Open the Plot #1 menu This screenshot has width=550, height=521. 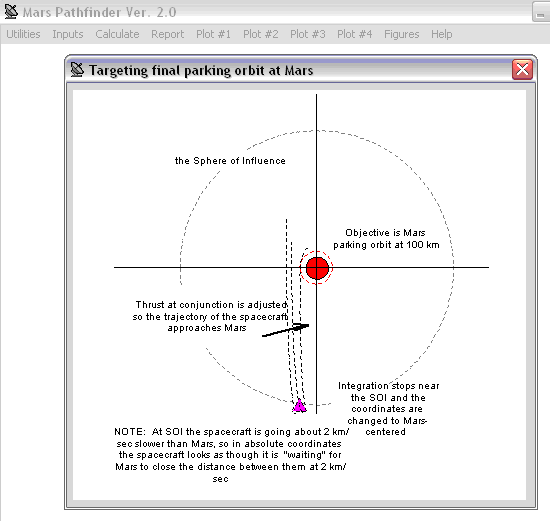213,34
